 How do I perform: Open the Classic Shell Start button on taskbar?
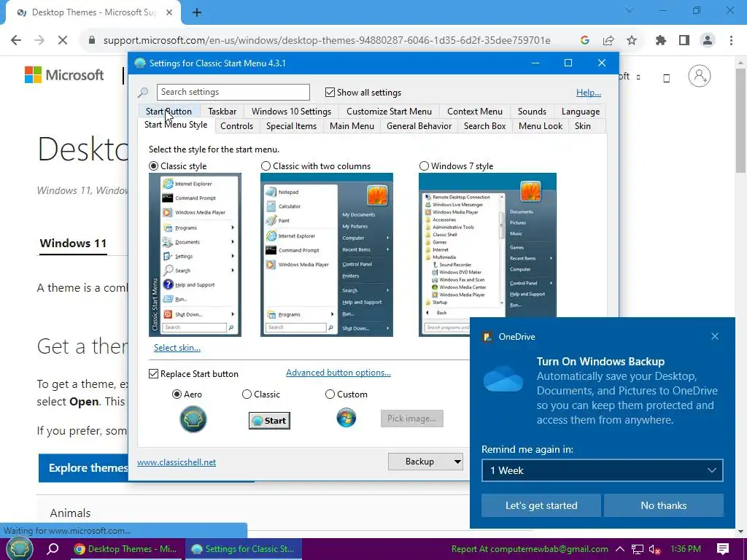[19, 548]
